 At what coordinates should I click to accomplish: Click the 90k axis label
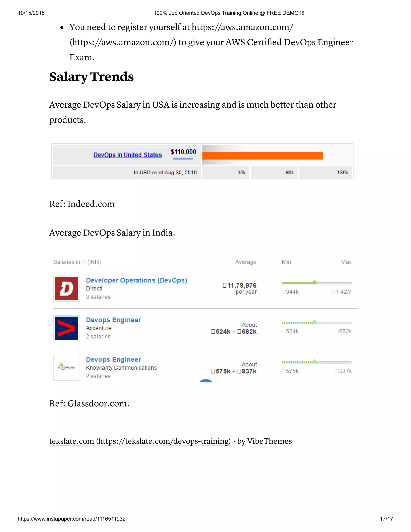(290, 172)
